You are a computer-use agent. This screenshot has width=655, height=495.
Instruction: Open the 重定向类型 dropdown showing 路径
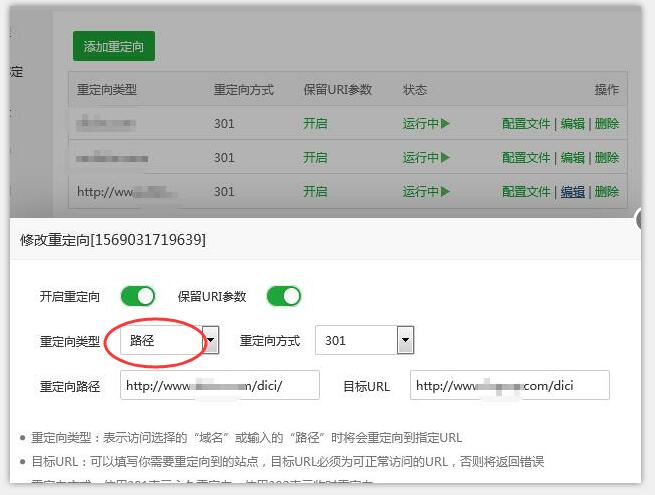pyautogui.click(x=170, y=340)
